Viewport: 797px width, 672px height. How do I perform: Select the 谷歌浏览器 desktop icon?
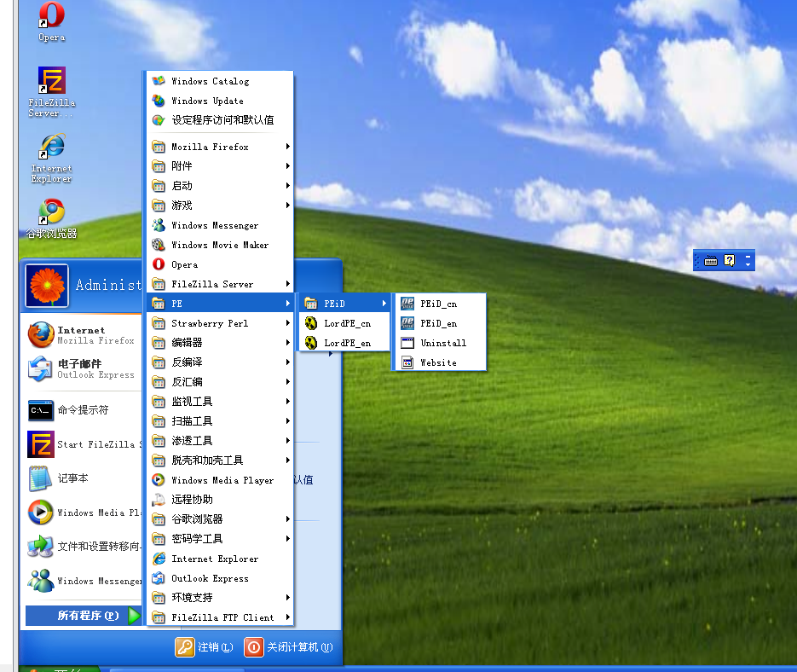pos(52,219)
